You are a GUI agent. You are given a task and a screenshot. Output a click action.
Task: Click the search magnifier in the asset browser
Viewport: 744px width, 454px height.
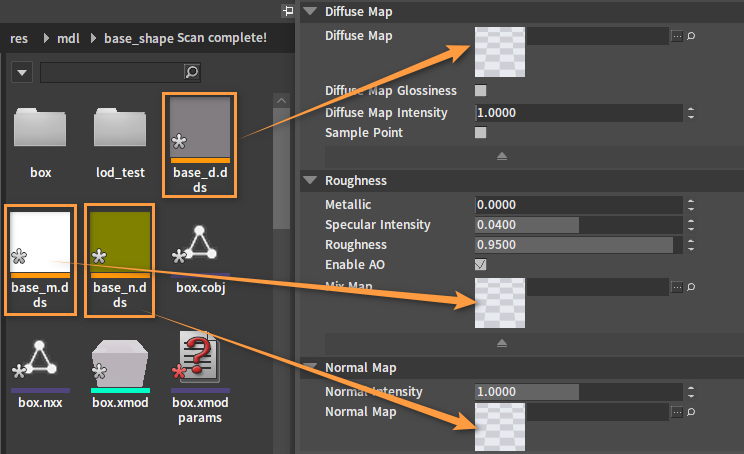click(x=192, y=73)
